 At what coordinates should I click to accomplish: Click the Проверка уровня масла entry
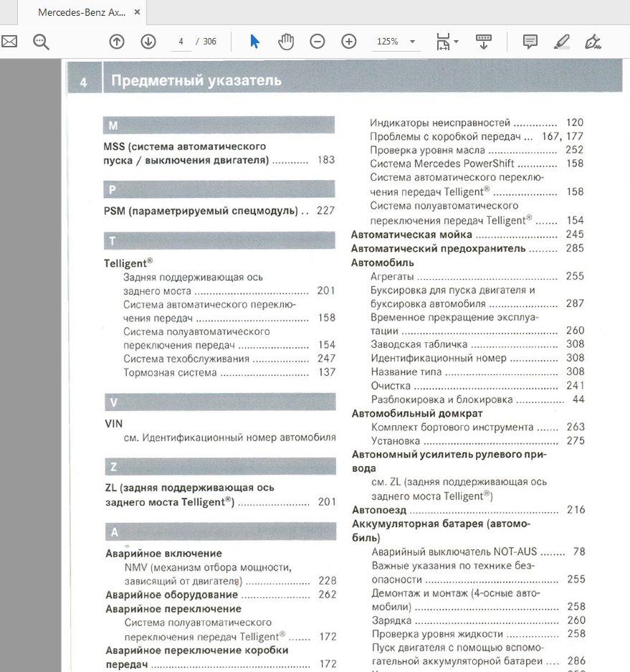click(427, 151)
